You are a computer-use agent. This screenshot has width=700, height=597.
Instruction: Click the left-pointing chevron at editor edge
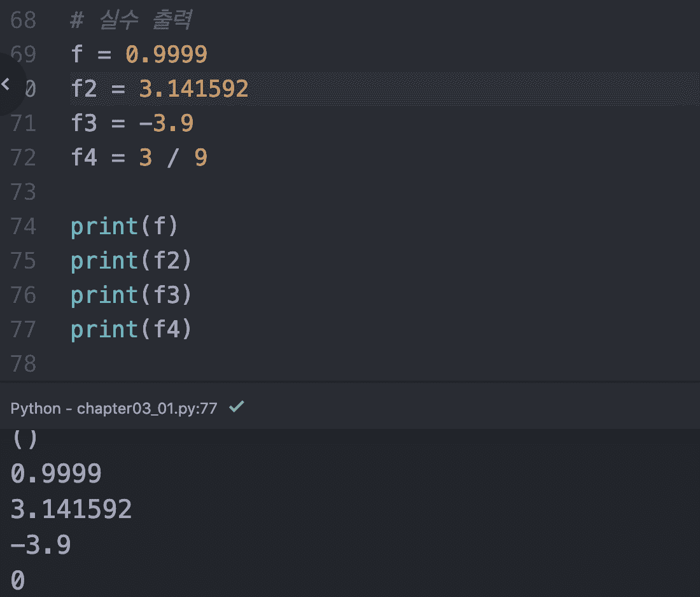click(6, 83)
